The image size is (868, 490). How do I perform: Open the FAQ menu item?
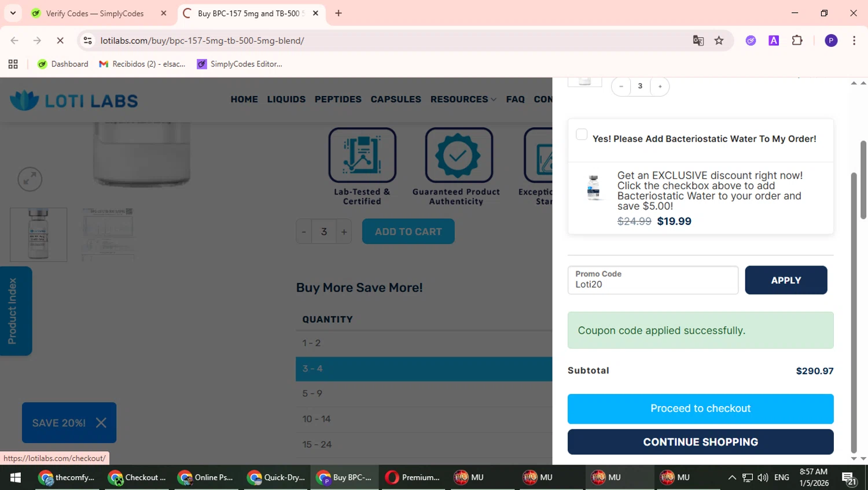(x=515, y=100)
